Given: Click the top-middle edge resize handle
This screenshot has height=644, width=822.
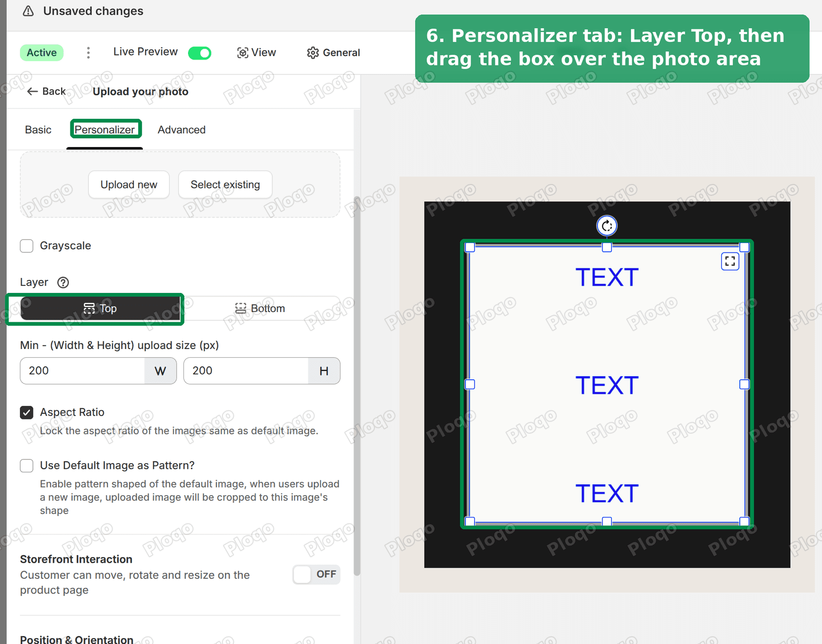Looking at the screenshot, I should (607, 247).
